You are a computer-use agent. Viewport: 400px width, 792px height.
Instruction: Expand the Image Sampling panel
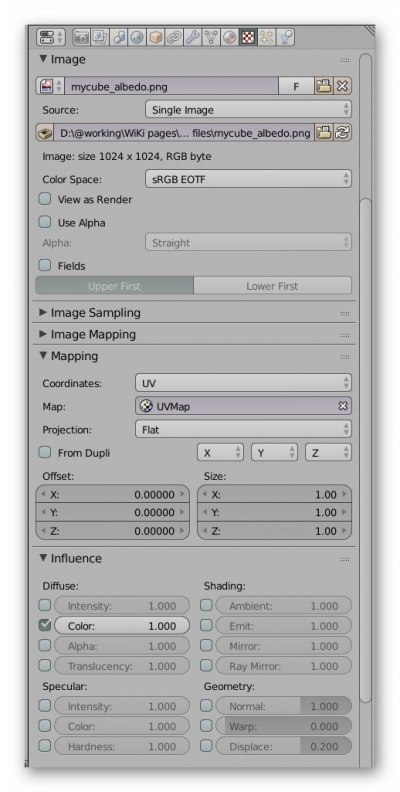96,313
